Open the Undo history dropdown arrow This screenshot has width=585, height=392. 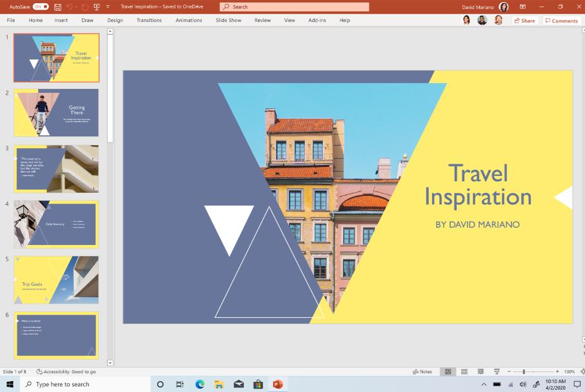pos(75,6)
